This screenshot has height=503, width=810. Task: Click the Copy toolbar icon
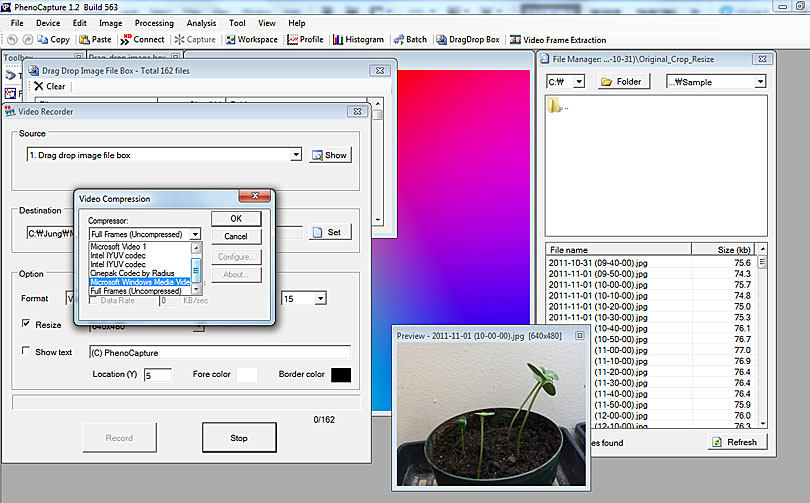(x=52, y=40)
